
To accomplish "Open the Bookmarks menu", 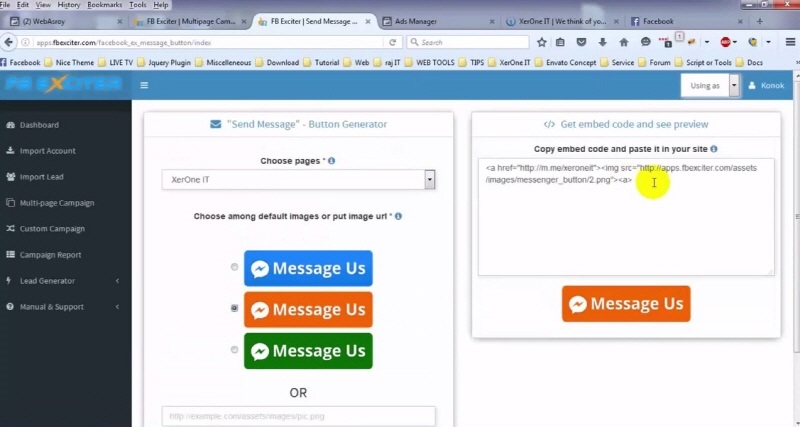I will click(x=105, y=5).
